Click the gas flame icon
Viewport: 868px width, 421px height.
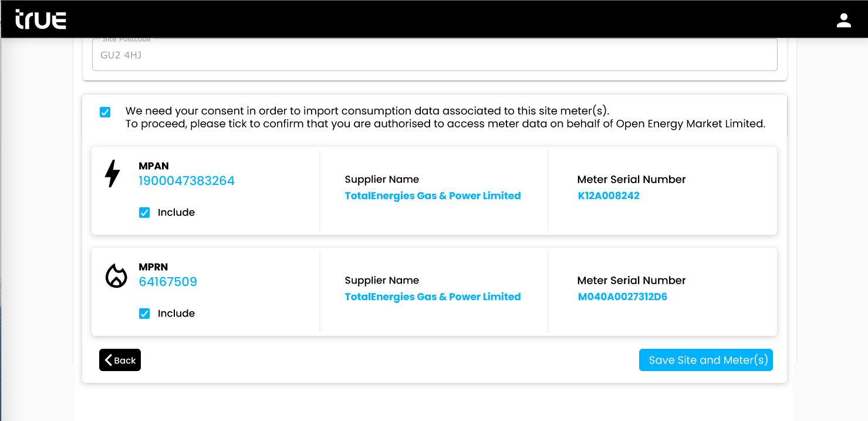tap(116, 275)
